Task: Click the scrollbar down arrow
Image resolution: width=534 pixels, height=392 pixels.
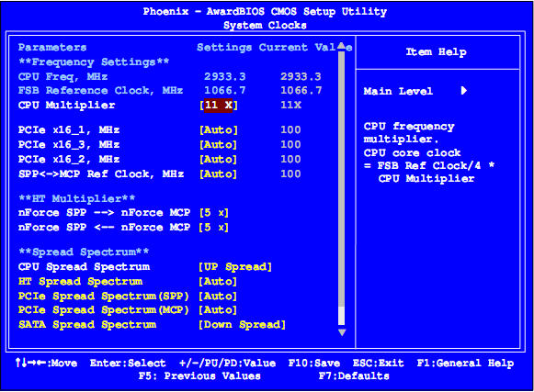Action: click(342, 332)
